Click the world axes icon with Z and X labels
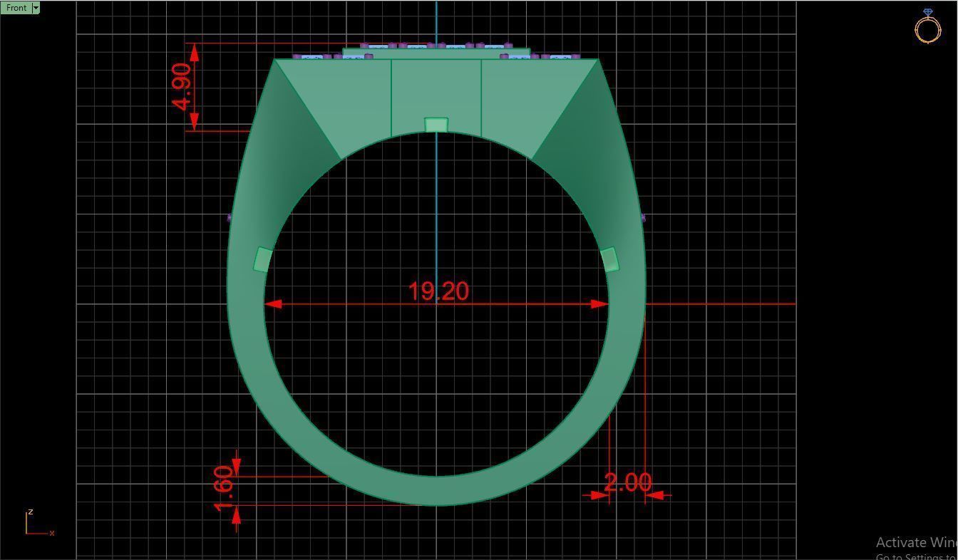The height and width of the screenshot is (560, 958). (x=39, y=523)
